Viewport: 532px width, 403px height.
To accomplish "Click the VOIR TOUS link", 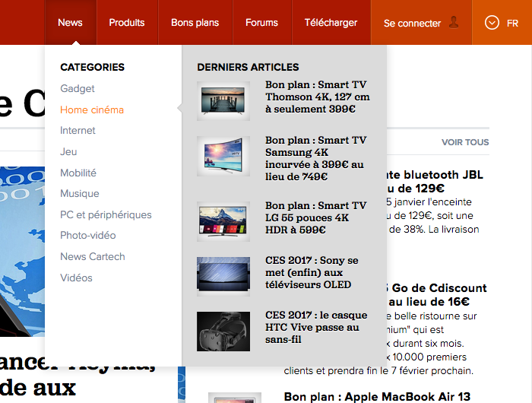I will click(465, 142).
